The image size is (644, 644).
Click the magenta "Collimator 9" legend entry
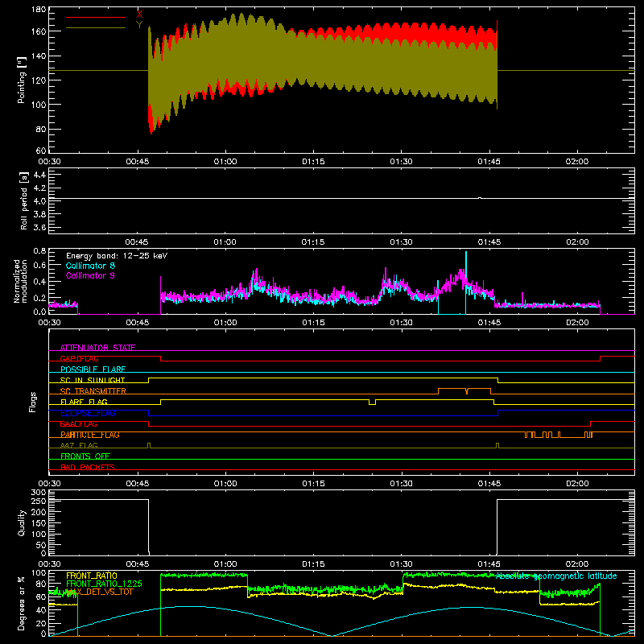(x=90, y=275)
